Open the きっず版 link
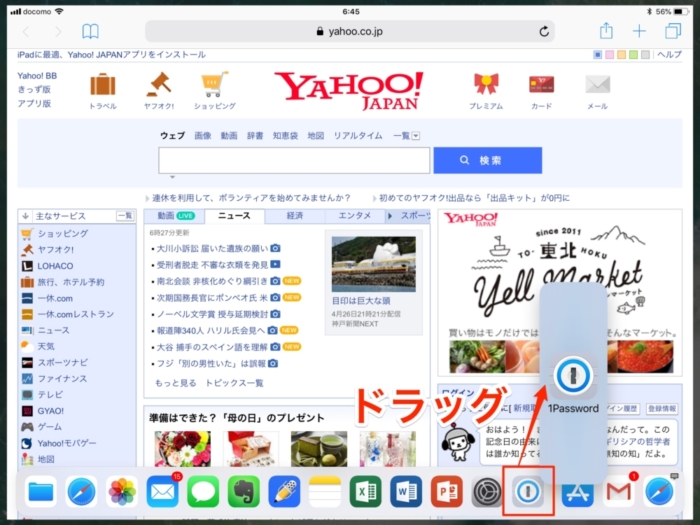This screenshot has height=525, width=700. tap(34, 89)
